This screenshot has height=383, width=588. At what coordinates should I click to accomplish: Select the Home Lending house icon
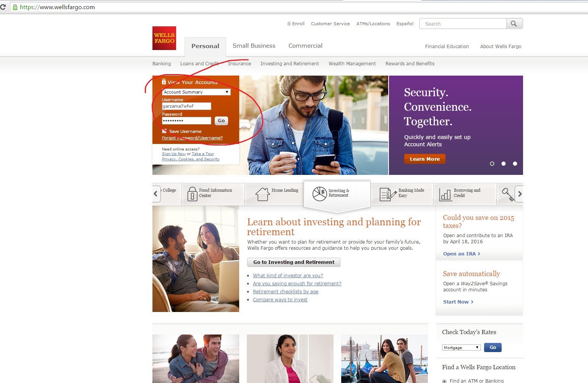pyautogui.click(x=262, y=194)
